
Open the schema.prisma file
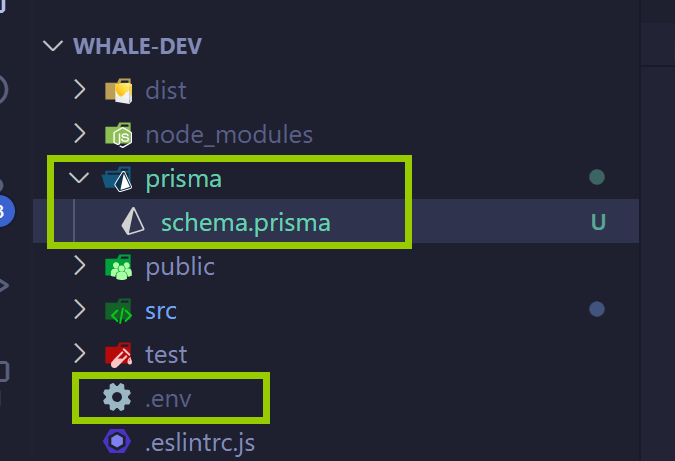[x=245, y=223]
